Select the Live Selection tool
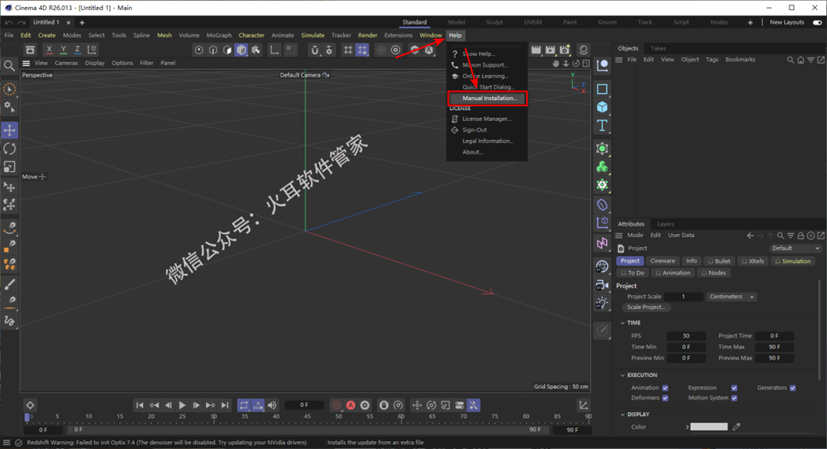 pyautogui.click(x=9, y=89)
